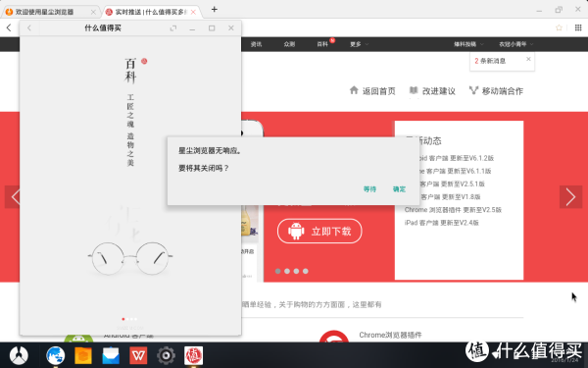The image size is (588, 368).
Task: Open the 百科 navigation menu item
Action: pos(322,44)
